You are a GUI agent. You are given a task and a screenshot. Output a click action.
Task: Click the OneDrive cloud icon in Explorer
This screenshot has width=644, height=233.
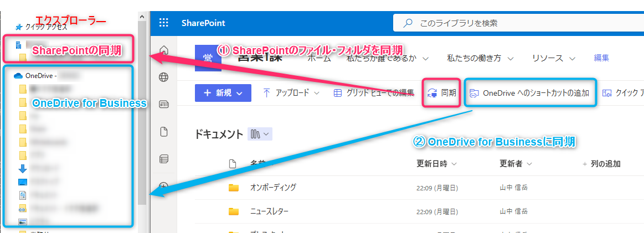[18, 75]
